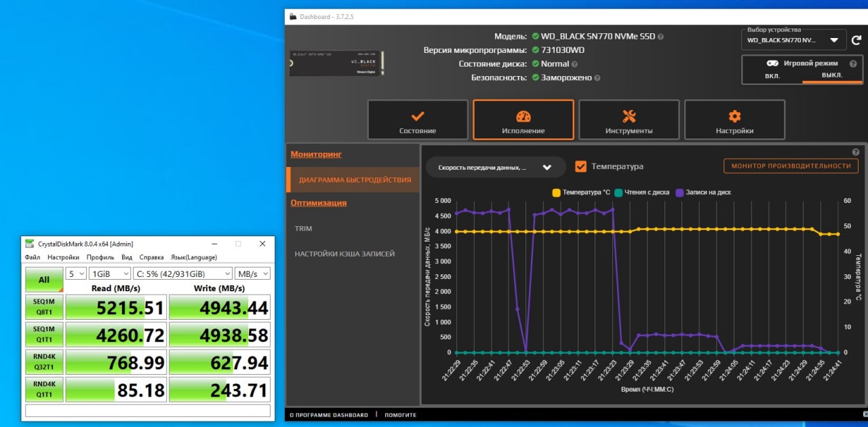Screen dimensions: 868x427
Task: Open Справка menu in CrystalDiskMark
Action: 152,257
